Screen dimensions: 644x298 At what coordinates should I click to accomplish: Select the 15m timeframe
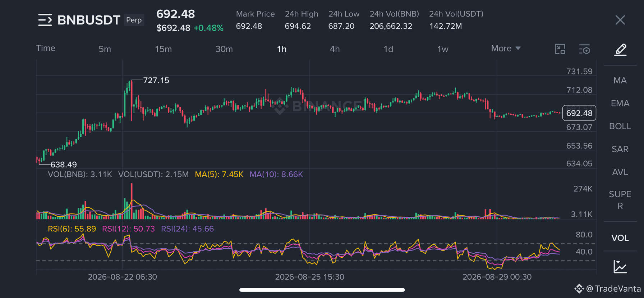pyautogui.click(x=163, y=49)
